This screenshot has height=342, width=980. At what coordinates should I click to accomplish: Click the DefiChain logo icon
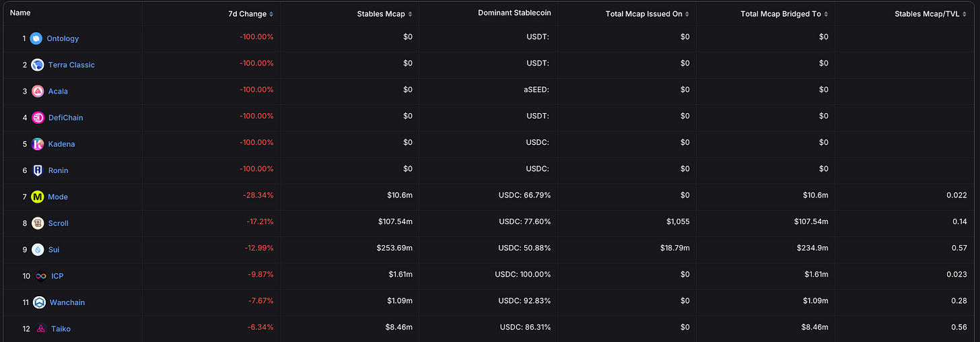point(38,117)
